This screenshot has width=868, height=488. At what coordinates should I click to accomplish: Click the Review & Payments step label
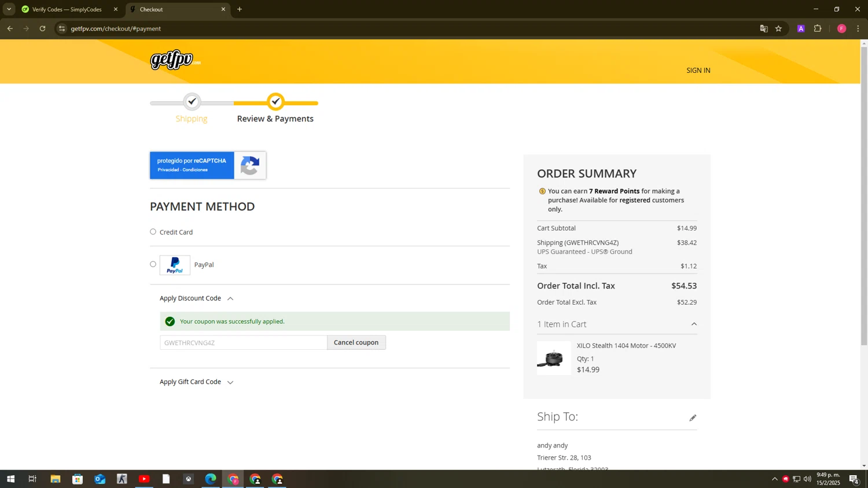275,119
